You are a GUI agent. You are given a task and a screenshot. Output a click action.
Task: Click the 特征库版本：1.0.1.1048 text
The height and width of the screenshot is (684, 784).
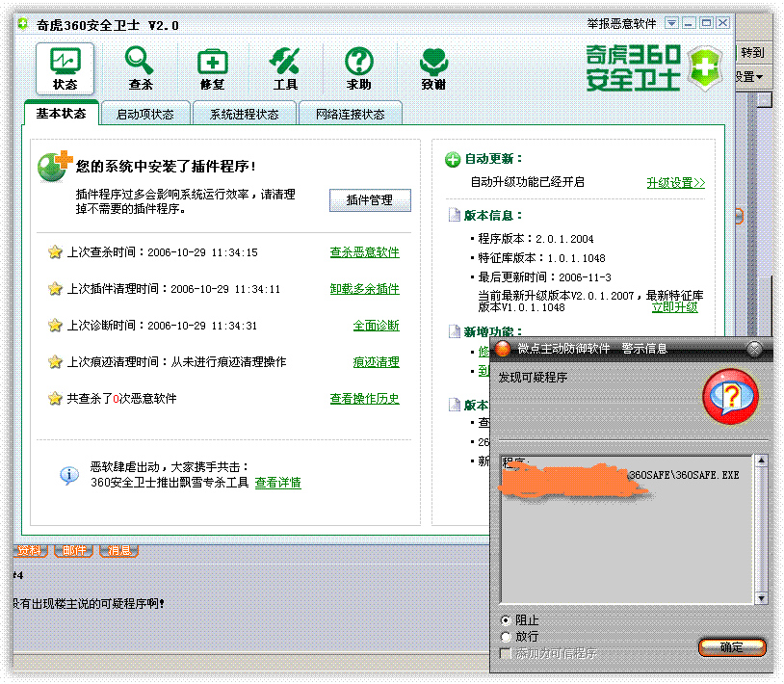click(541, 258)
